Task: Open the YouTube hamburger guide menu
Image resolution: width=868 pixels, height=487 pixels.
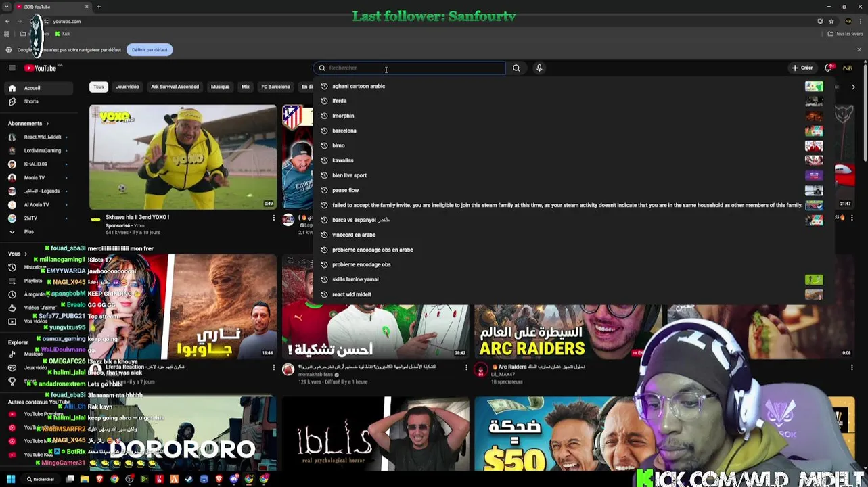Action: tap(12, 68)
